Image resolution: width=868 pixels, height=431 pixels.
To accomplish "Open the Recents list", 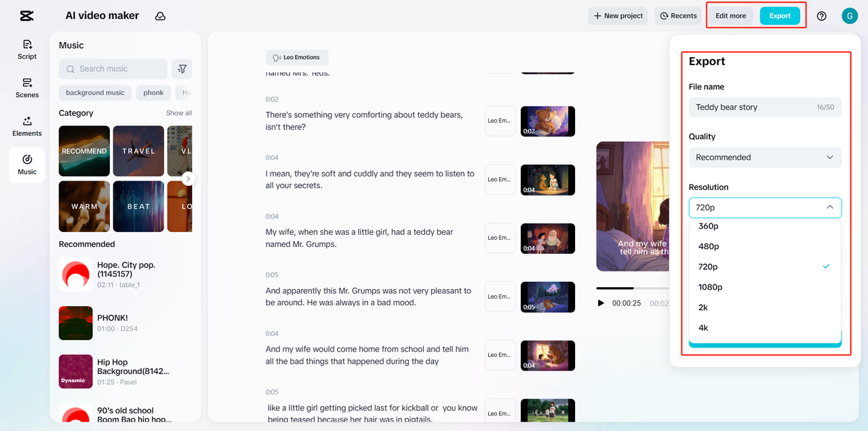I will click(677, 15).
